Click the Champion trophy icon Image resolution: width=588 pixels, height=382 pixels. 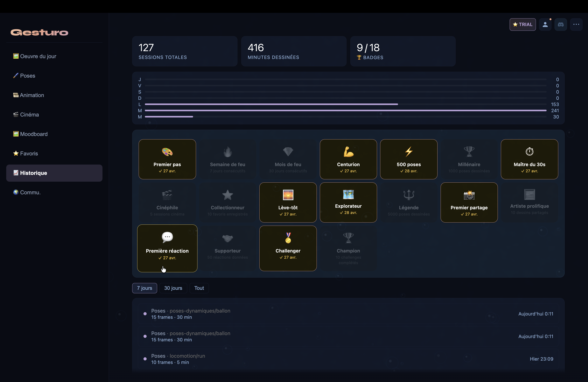point(348,238)
